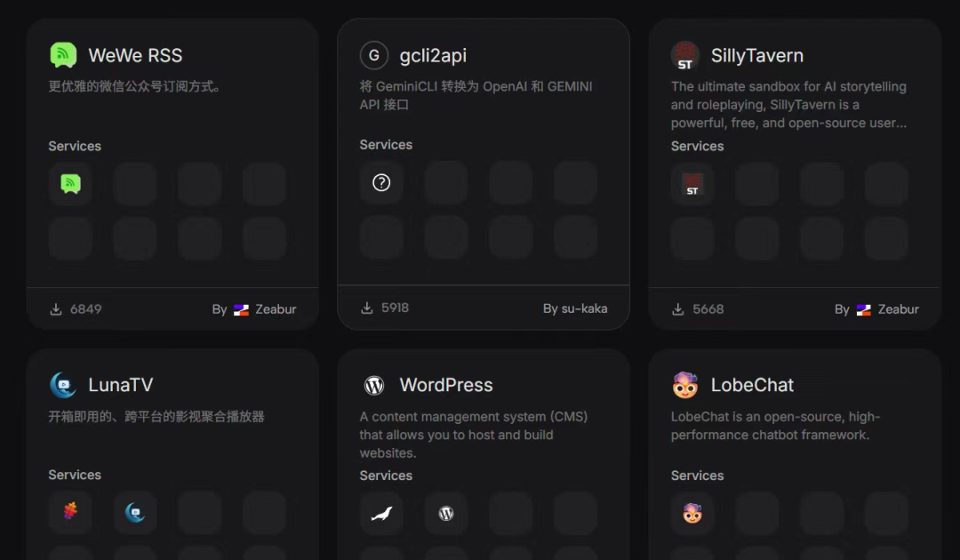Open the LunaTV template title
960x560 pixels.
coord(121,385)
